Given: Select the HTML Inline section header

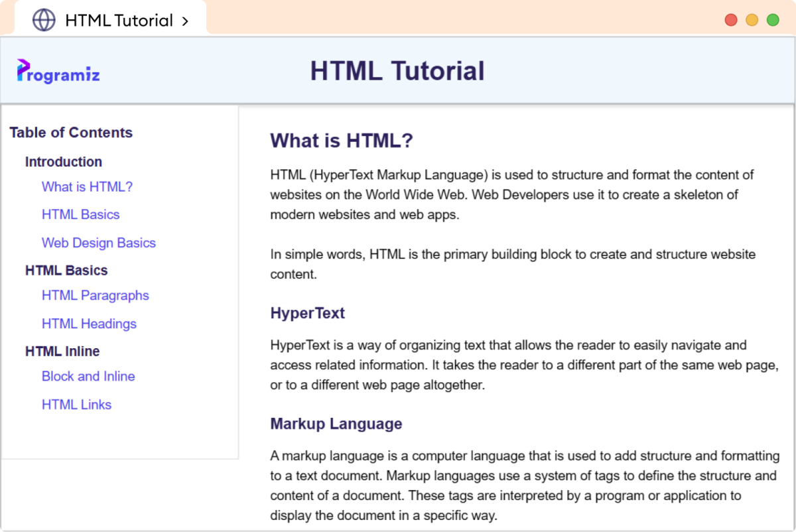Looking at the screenshot, I should pos(62,351).
